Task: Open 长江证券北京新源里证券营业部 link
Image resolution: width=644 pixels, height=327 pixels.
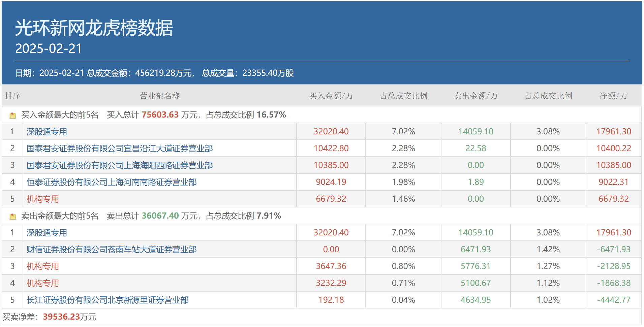Action: pyautogui.click(x=108, y=300)
